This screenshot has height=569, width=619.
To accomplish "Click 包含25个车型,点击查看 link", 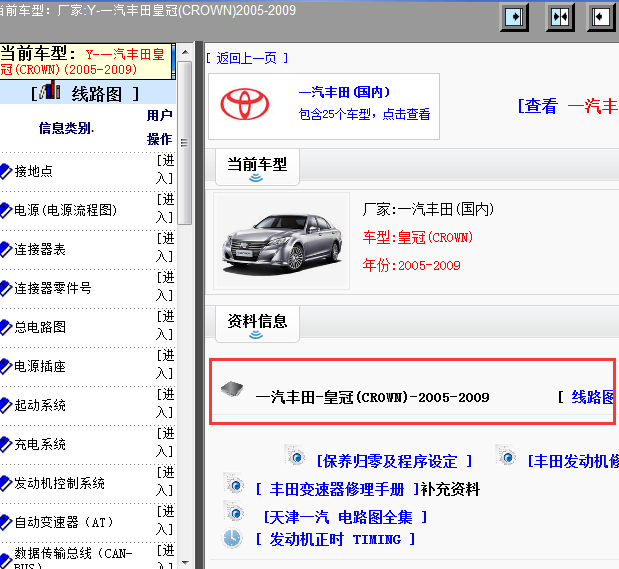I will tap(364, 115).
